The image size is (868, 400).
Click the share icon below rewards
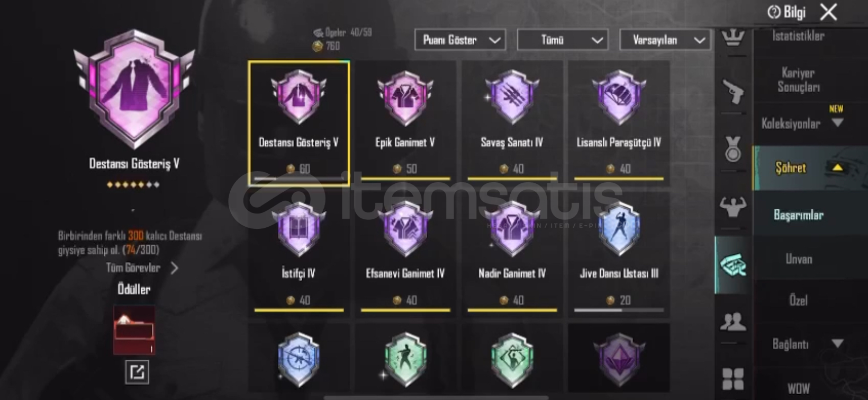pos(137,372)
